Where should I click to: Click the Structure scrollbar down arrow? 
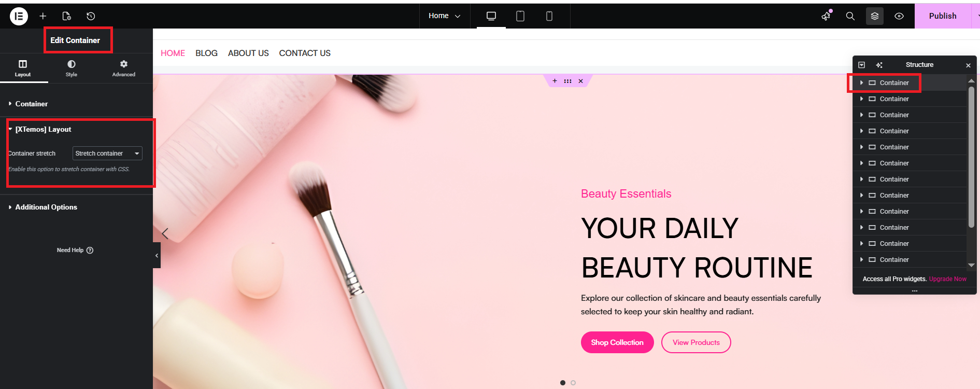click(972, 265)
